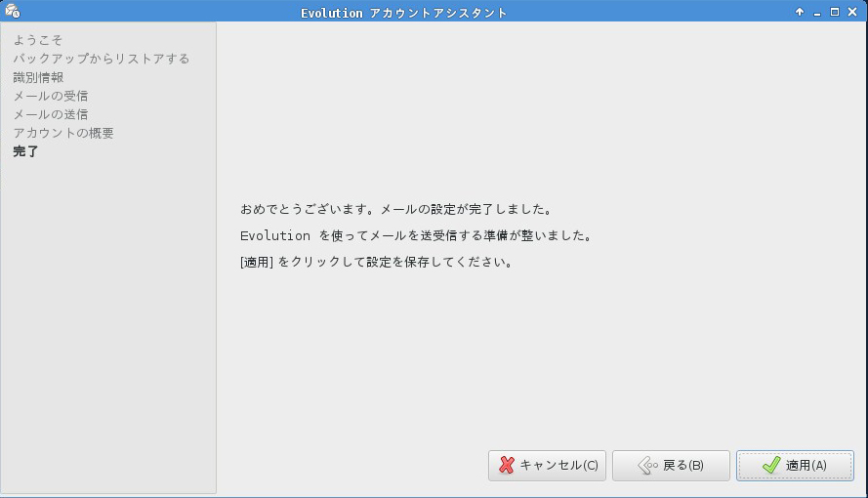The height and width of the screenshot is (498, 868).
Task: Select the アカウントの概要 step in the sidebar
Action: pyautogui.click(x=63, y=133)
